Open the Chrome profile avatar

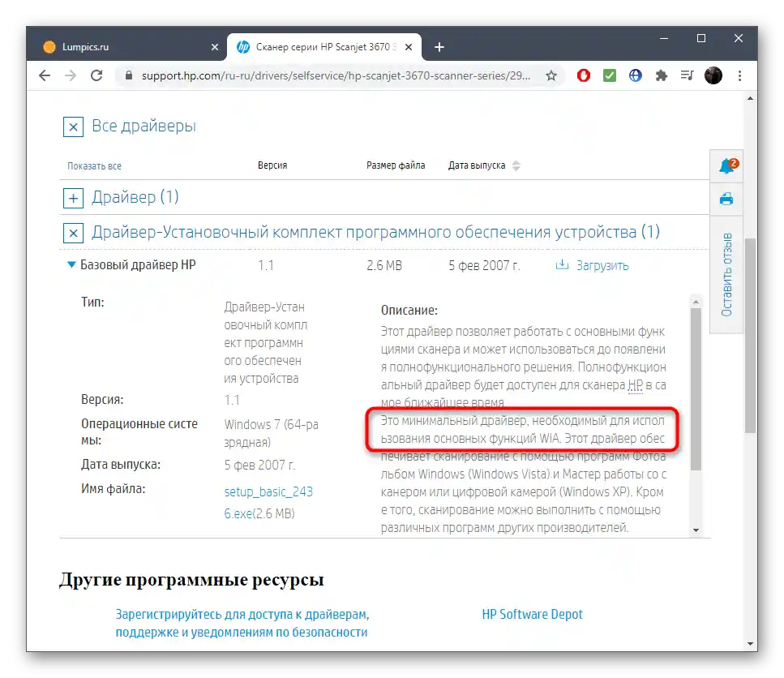[713, 75]
